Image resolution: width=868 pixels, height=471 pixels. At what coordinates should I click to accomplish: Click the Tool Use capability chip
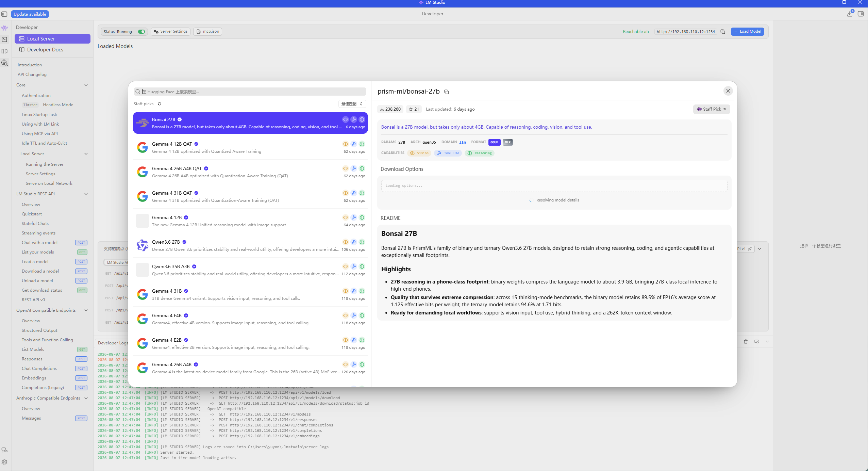448,153
